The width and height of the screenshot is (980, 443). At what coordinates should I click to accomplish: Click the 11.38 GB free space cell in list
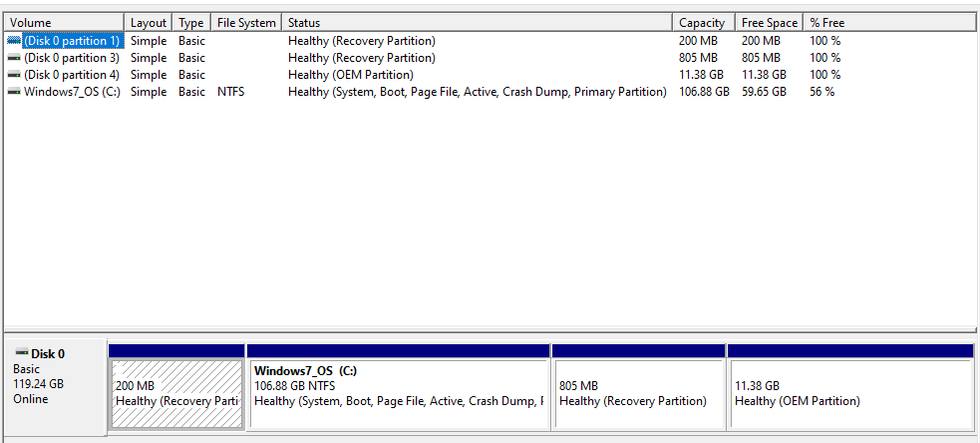[x=764, y=75]
